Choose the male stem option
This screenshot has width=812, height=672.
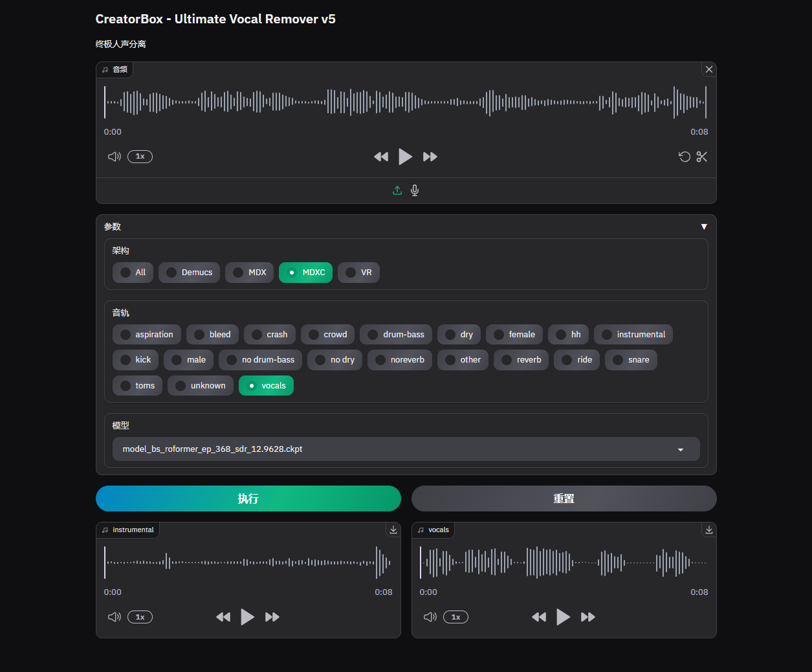click(188, 360)
